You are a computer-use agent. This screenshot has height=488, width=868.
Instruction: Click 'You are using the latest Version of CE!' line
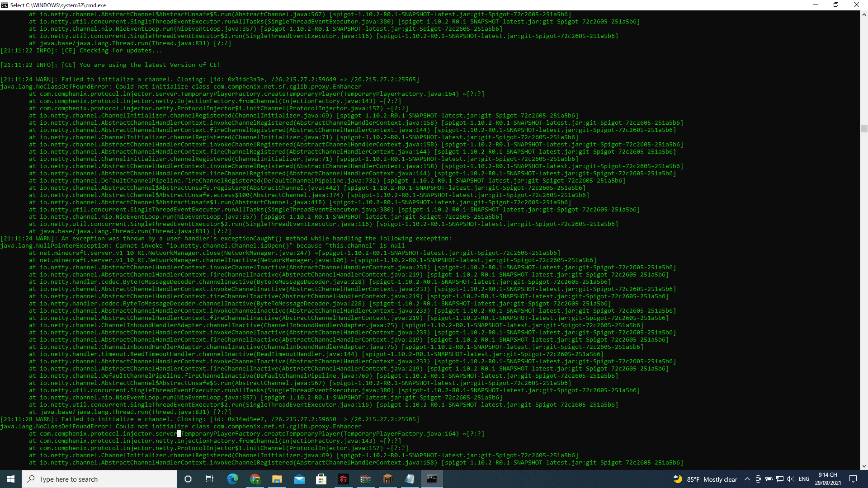pos(110,65)
